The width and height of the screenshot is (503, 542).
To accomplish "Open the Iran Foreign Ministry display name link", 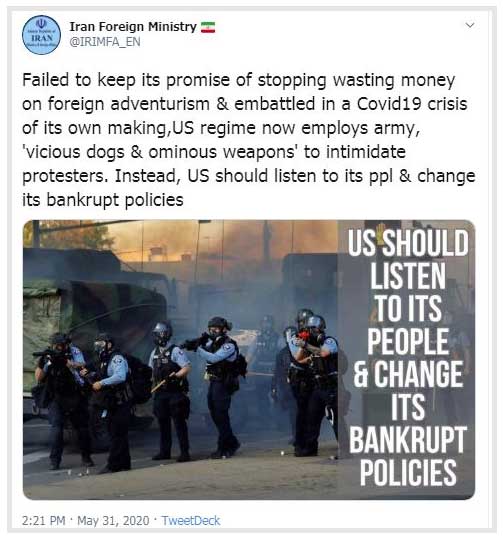I will (x=133, y=26).
